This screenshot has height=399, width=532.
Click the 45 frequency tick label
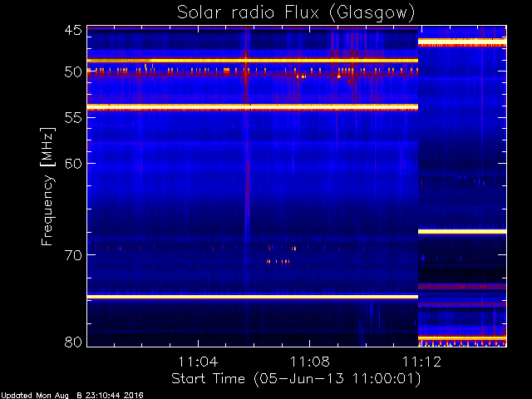coord(73,31)
